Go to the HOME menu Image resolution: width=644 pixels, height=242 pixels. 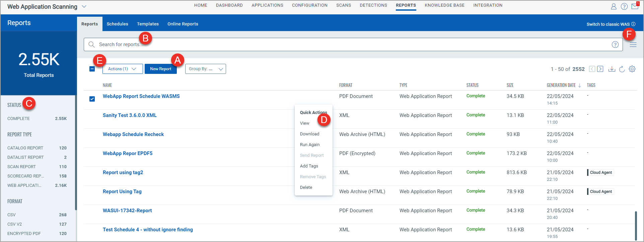pyautogui.click(x=201, y=5)
